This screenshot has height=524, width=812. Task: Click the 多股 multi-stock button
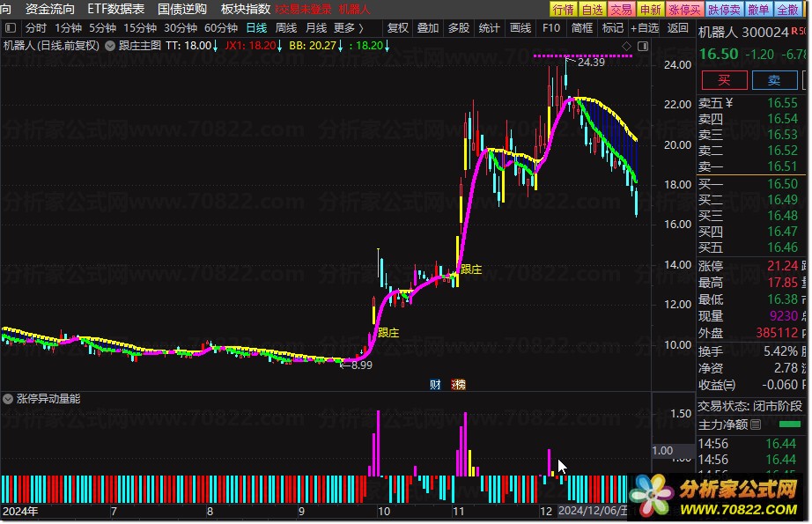pyautogui.click(x=458, y=28)
